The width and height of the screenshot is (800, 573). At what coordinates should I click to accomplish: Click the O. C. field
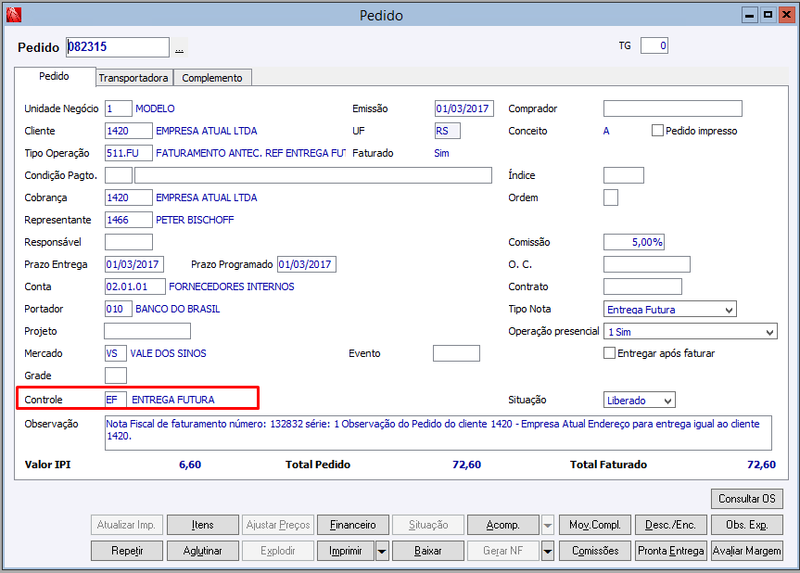pyautogui.click(x=647, y=264)
